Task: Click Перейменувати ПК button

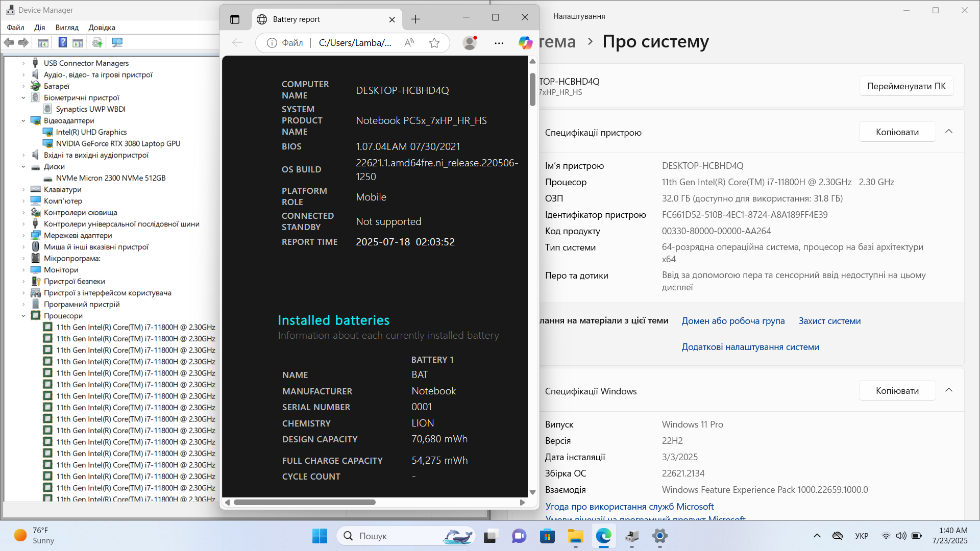Action: tap(906, 86)
